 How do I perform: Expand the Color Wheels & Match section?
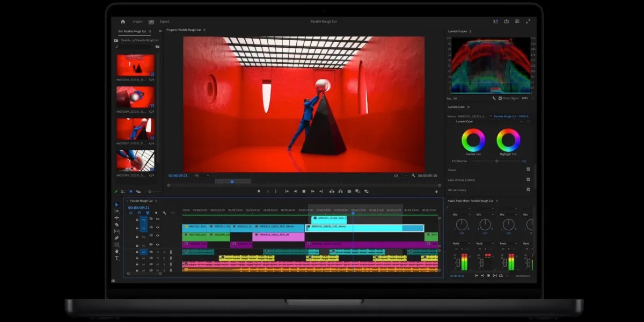click(x=462, y=180)
